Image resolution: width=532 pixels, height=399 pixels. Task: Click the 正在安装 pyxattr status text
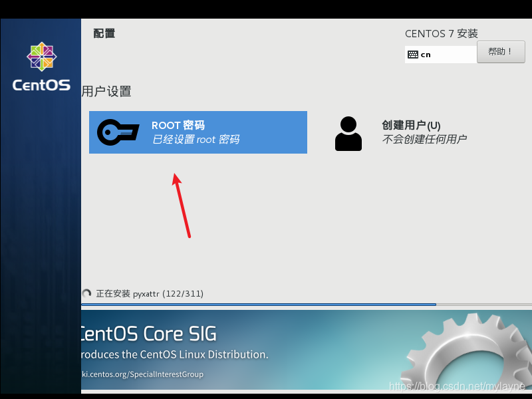(150, 293)
